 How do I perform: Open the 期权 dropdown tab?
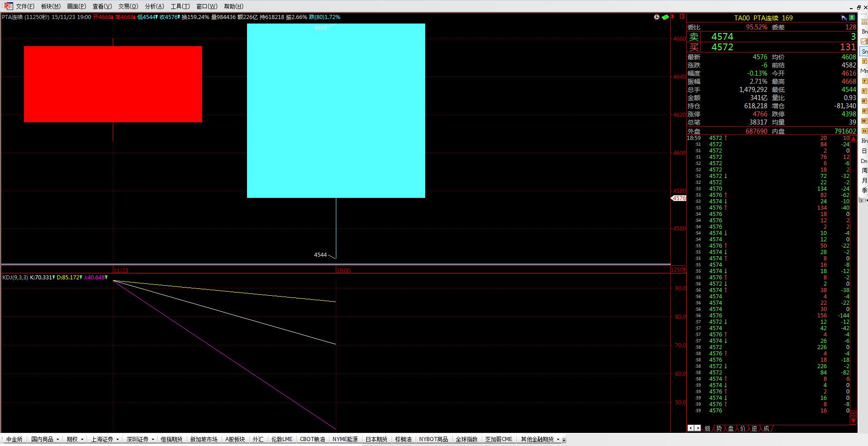[75, 439]
